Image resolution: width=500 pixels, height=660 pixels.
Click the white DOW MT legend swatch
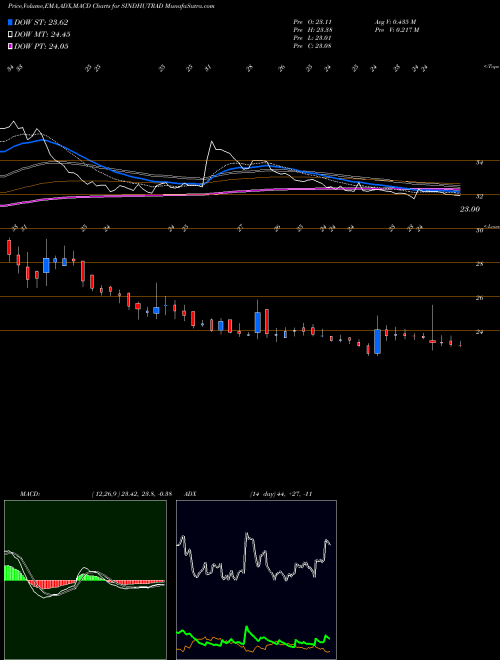10,35
